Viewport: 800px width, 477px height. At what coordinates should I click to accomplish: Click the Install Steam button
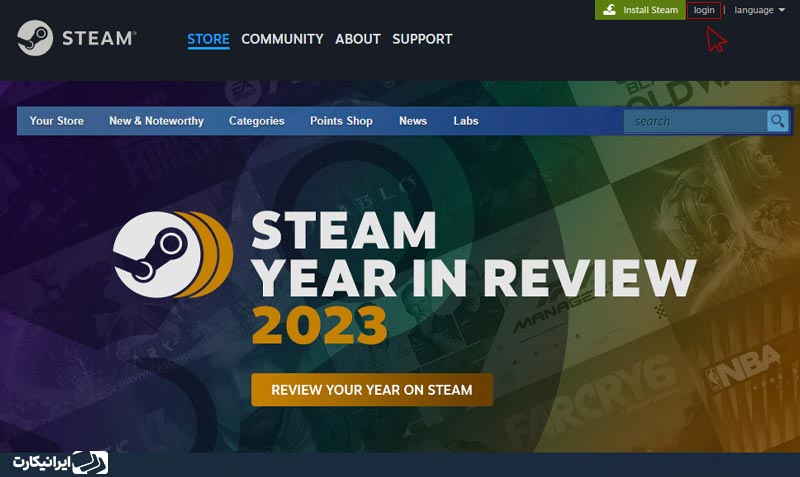click(640, 10)
